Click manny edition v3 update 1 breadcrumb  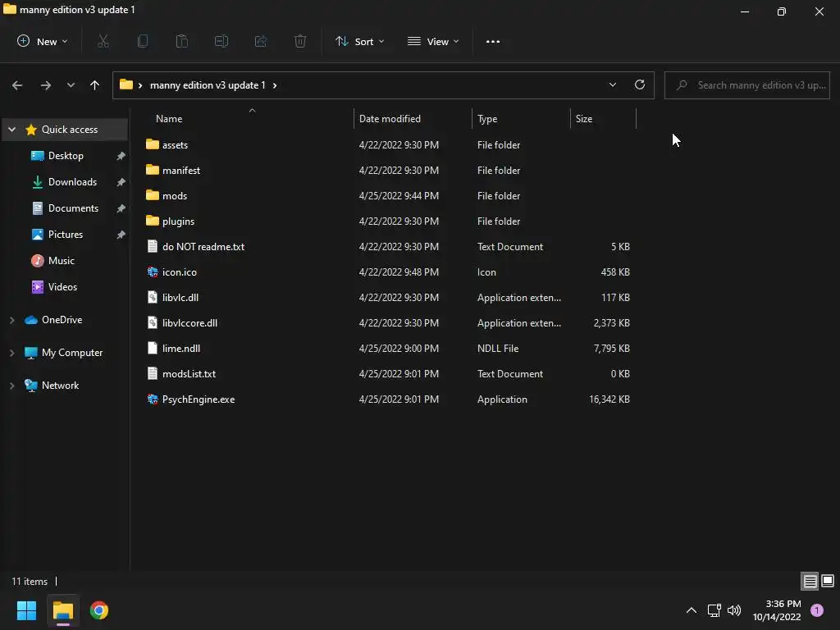click(208, 85)
